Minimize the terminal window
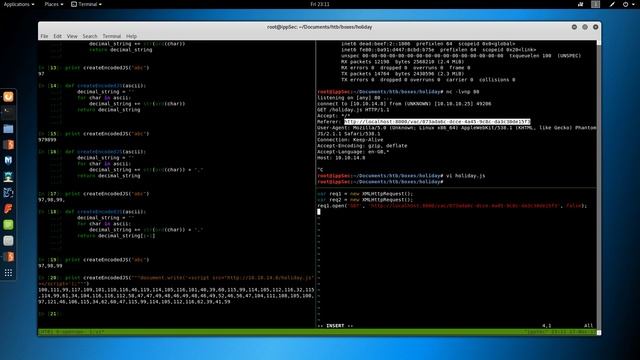Viewport: 640px width, 360px height. point(574,27)
